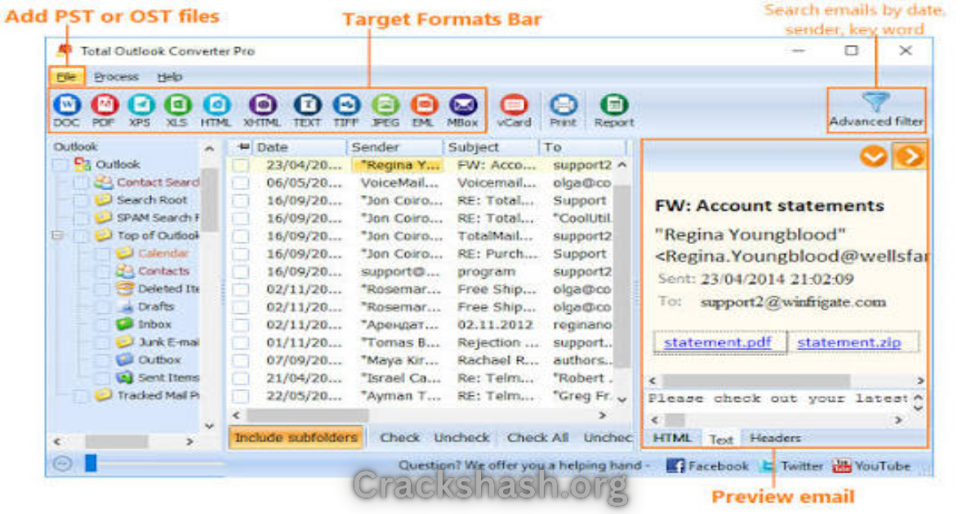Open the Help menu

(170, 77)
